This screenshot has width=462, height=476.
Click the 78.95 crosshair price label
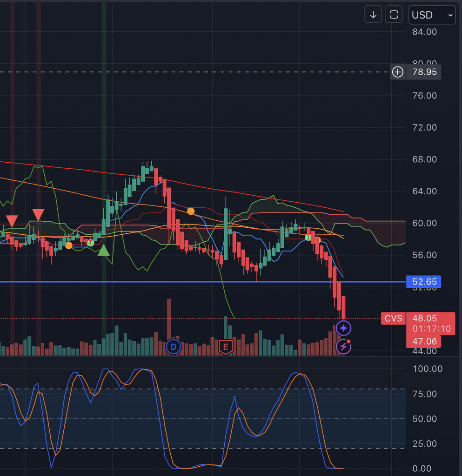click(x=424, y=72)
